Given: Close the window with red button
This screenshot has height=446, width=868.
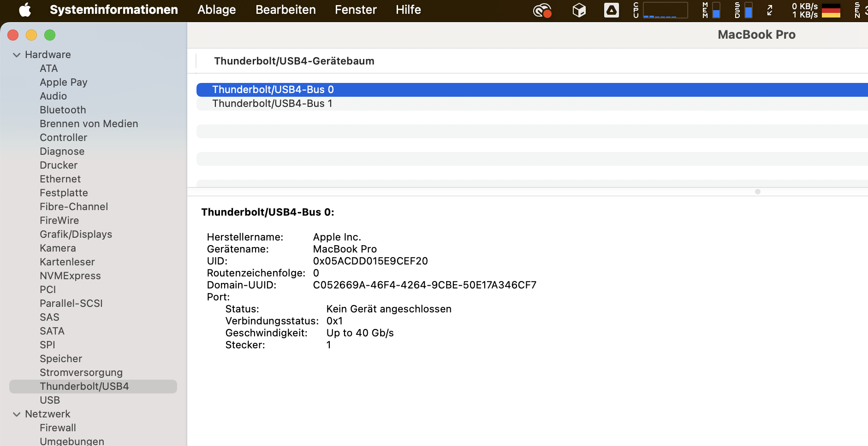Looking at the screenshot, I should click(x=13, y=35).
